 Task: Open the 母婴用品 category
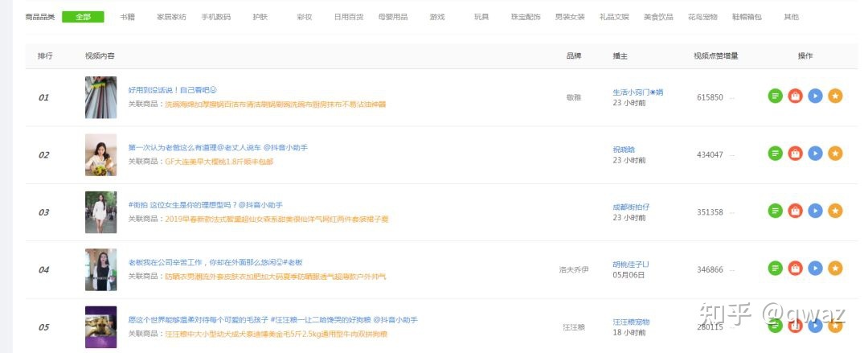point(393,17)
